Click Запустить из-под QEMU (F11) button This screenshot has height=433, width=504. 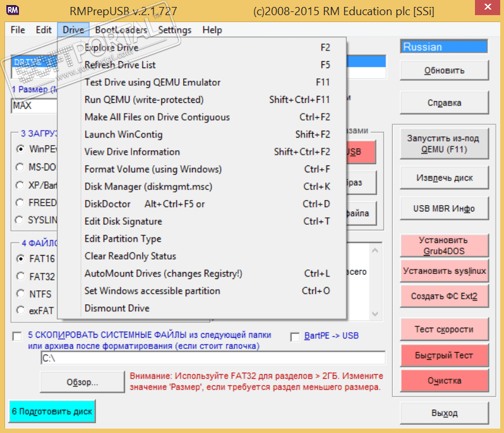click(x=444, y=143)
